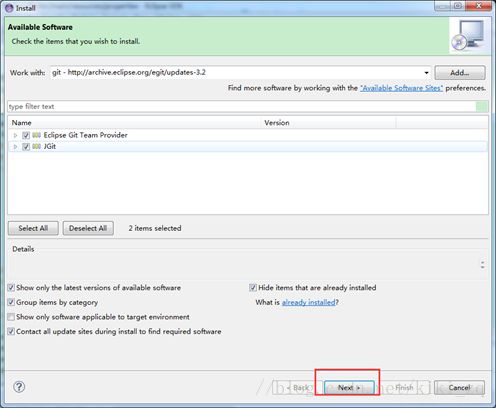Click the Name column header
Image resolution: width=496 pixels, height=408 pixels.
coord(134,123)
